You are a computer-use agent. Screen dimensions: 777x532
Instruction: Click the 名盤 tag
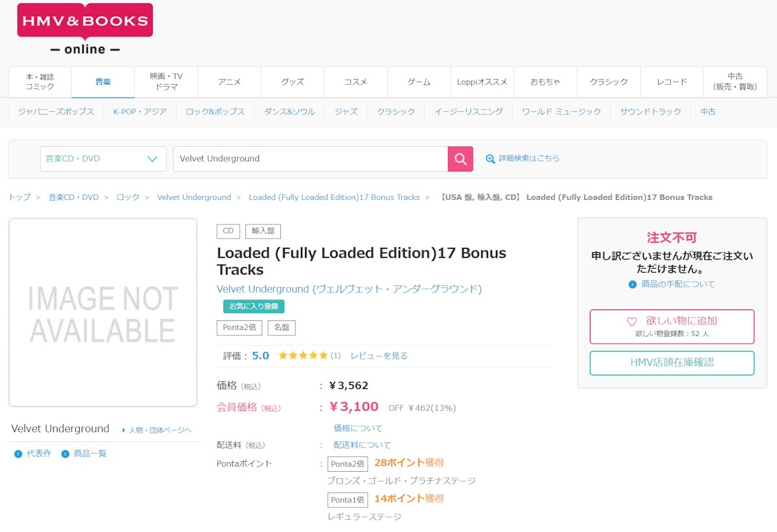282,327
